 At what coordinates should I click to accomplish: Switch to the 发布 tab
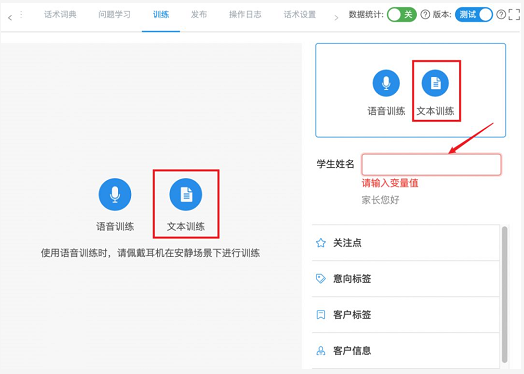tap(199, 14)
